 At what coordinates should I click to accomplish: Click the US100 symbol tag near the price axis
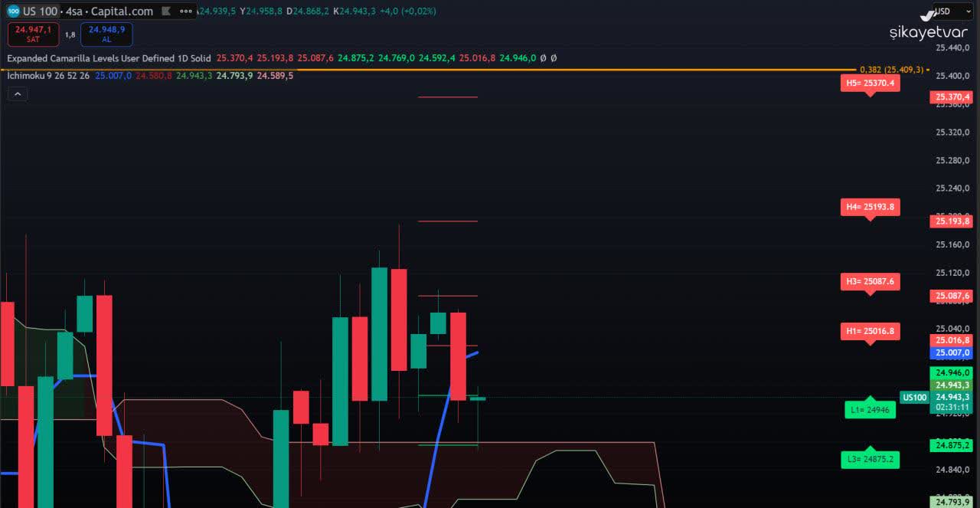915,397
